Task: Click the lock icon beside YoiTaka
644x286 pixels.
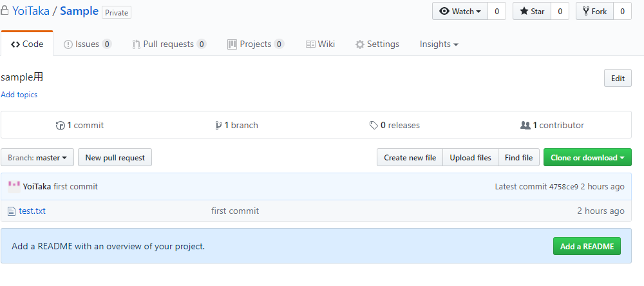Action: 4,11
